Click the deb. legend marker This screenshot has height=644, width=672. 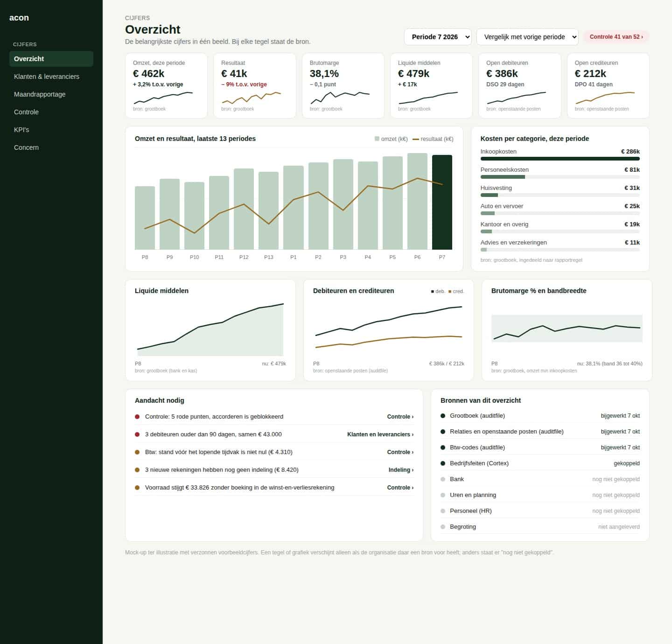click(x=433, y=292)
